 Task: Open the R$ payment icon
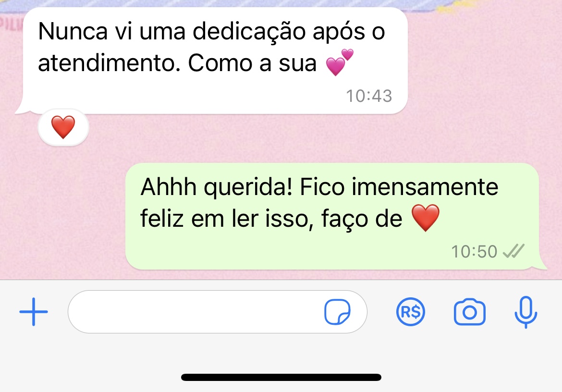point(410,312)
